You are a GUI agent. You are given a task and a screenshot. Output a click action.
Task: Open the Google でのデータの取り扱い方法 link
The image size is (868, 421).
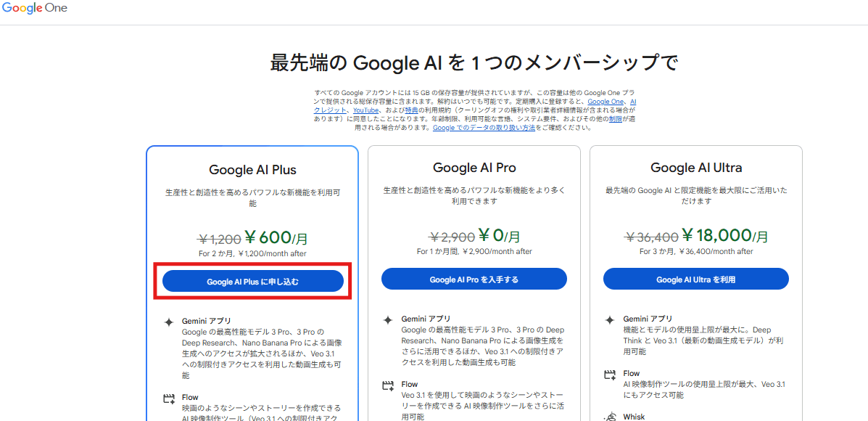point(484,128)
